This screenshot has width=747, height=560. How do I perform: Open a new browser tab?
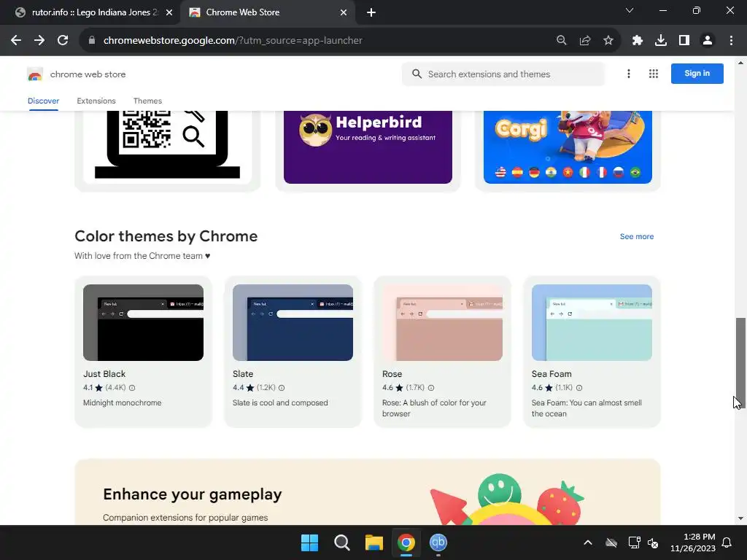371,12
